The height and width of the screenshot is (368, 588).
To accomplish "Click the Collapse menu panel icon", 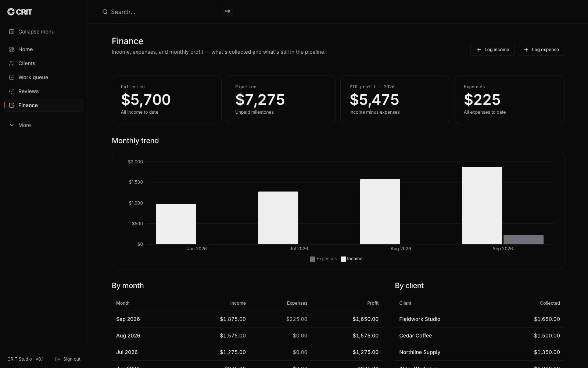I will click(x=12, y=32).
